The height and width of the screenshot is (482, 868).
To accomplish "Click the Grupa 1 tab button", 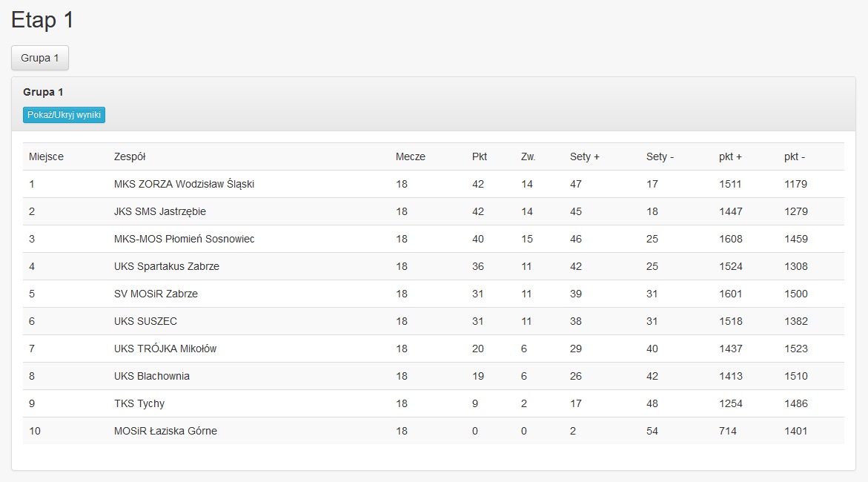I will coord(40,58).
